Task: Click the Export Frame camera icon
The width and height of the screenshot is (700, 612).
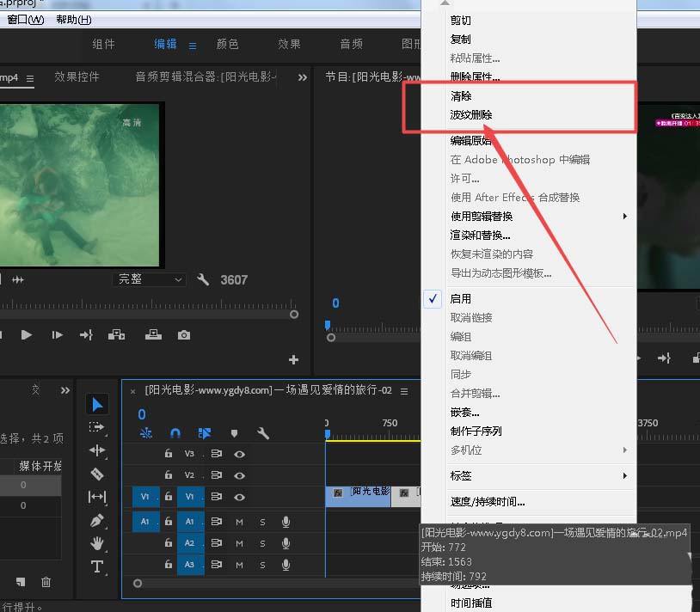Action: coord(183,335)
